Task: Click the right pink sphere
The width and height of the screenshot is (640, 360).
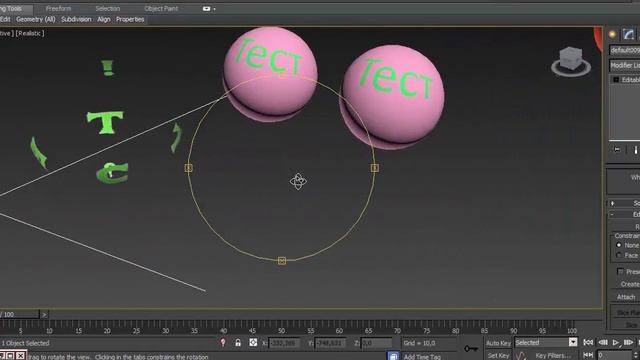Action: click(x=393, y=96)
